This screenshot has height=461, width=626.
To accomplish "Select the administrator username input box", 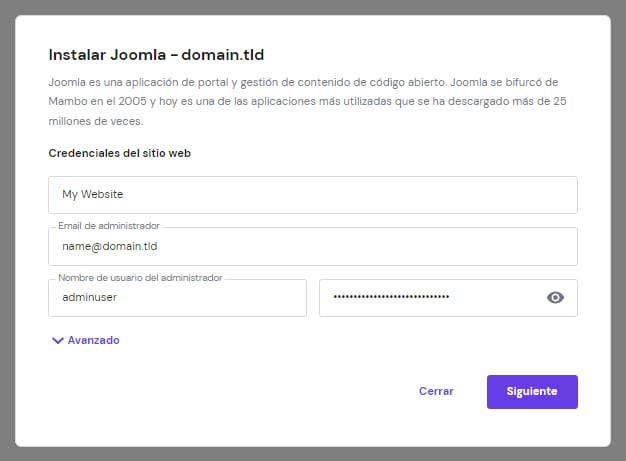I will click(x=177, y=298).
